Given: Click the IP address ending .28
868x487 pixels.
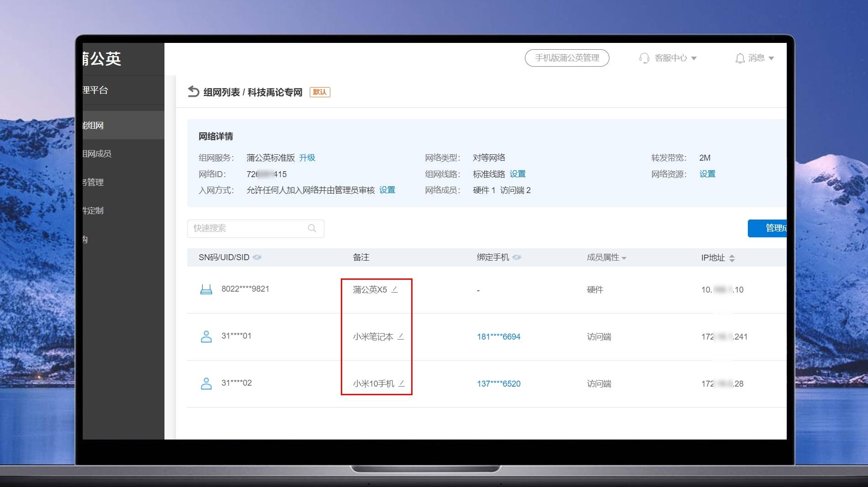Looking at the screenshot, I should click(x=722, y=384).
